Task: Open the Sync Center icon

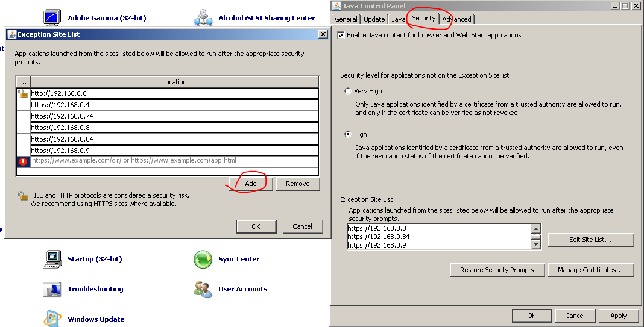Action: pos(203,259)
